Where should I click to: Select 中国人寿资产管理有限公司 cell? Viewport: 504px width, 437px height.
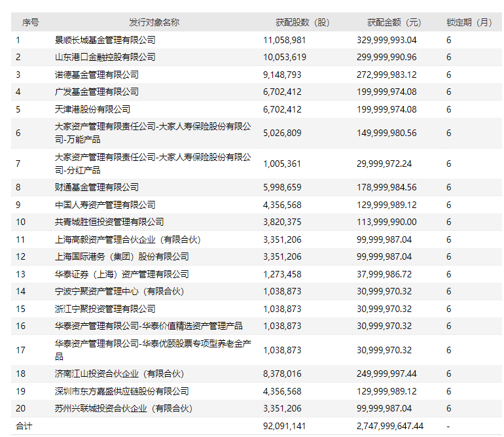(105, 205)
